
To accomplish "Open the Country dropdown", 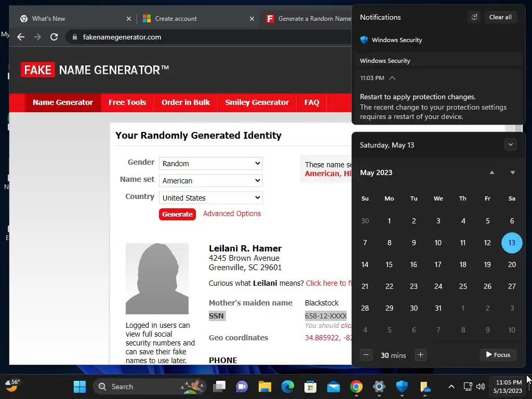I will pos(211,198).
